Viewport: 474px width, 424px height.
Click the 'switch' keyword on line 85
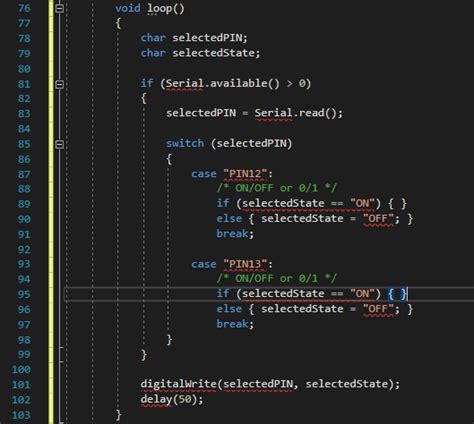pyautogui.click(x=185, y=144)
